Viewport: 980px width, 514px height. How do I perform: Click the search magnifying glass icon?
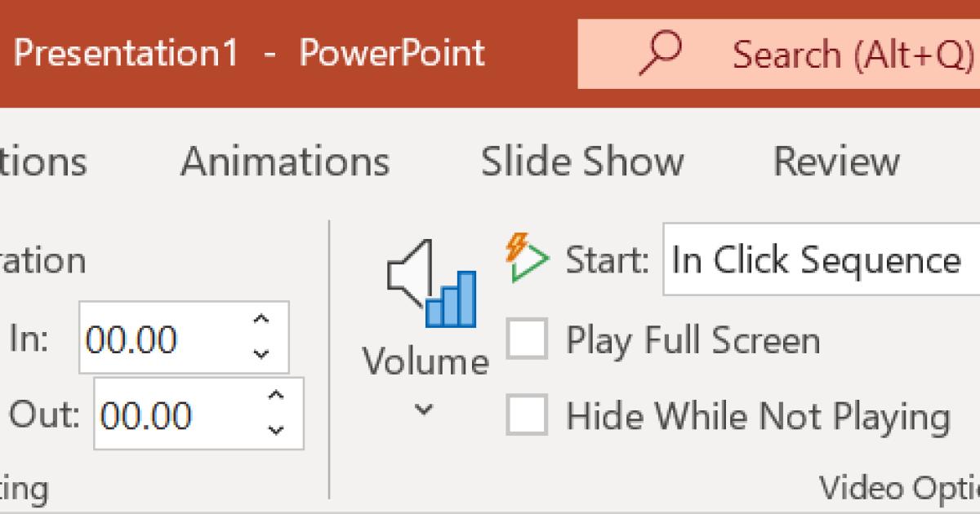click(660, 53)
